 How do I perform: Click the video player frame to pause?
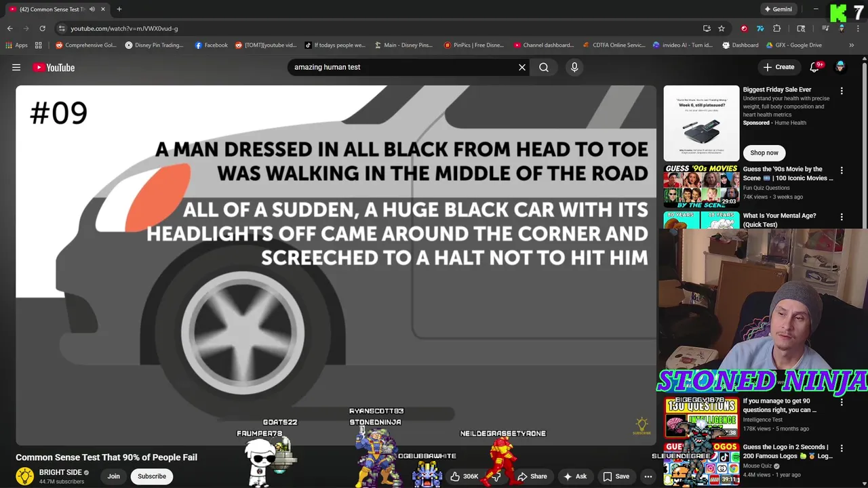[336, 265]
